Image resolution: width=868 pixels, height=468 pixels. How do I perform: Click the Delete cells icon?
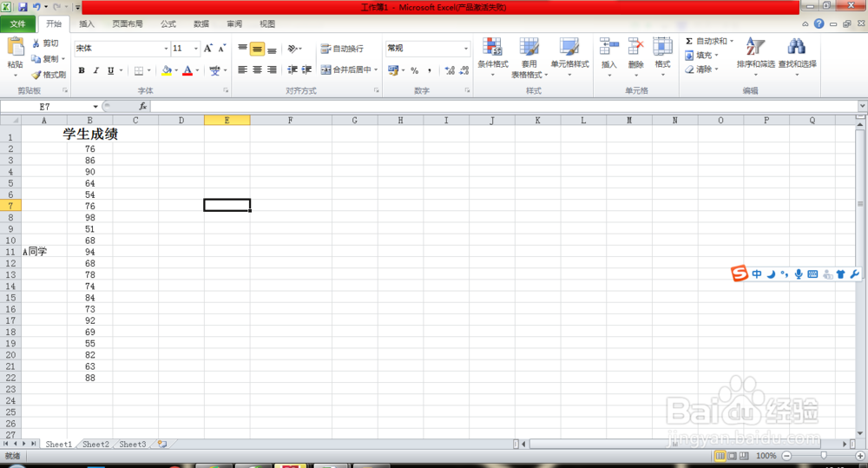(635, 48)
